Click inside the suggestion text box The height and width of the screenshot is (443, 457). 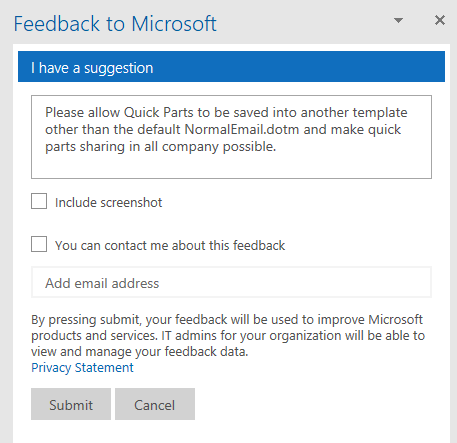pos(231,137)
